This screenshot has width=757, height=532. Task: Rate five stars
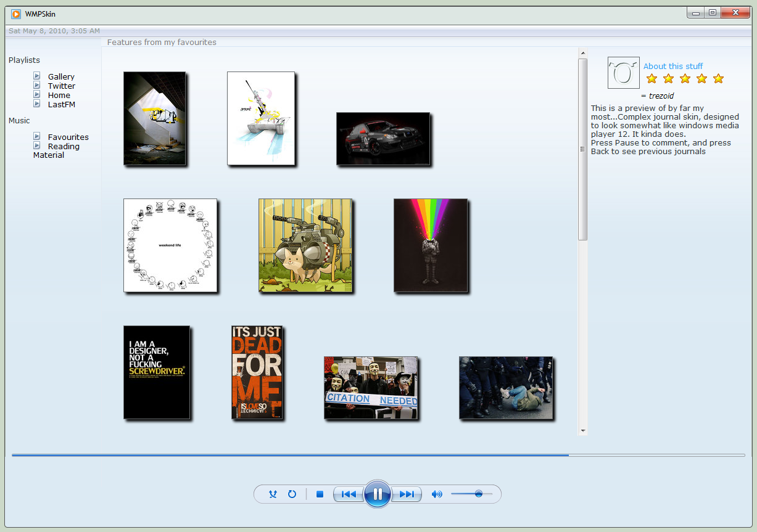click(x=718, y=78)
